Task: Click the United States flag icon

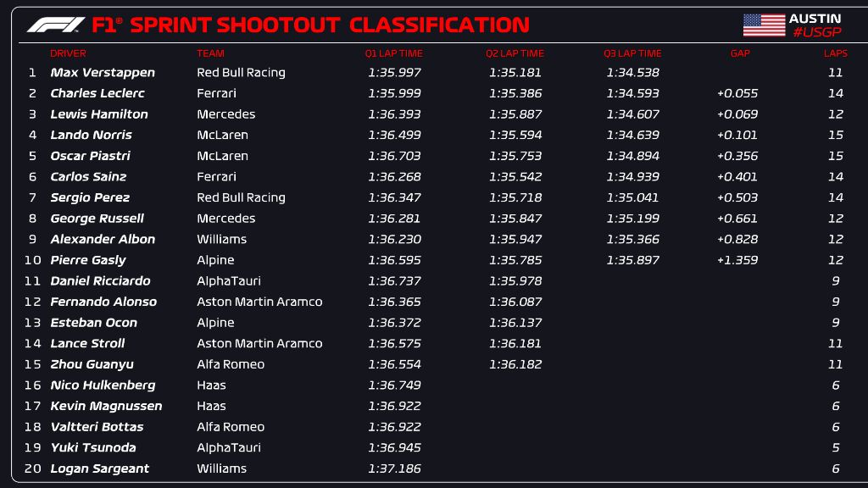Action: point(764,25)
